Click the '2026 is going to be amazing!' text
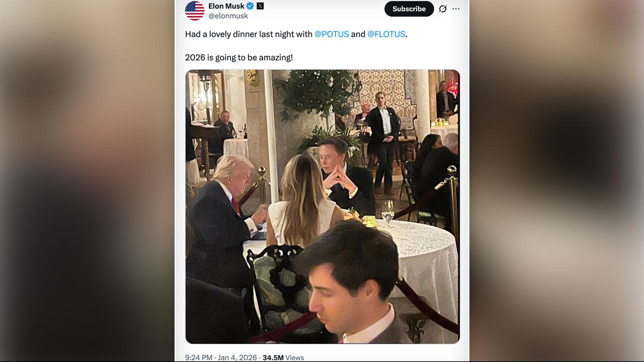Image resolution: width=644 pixels, height=362 pixels. [238, 57]
